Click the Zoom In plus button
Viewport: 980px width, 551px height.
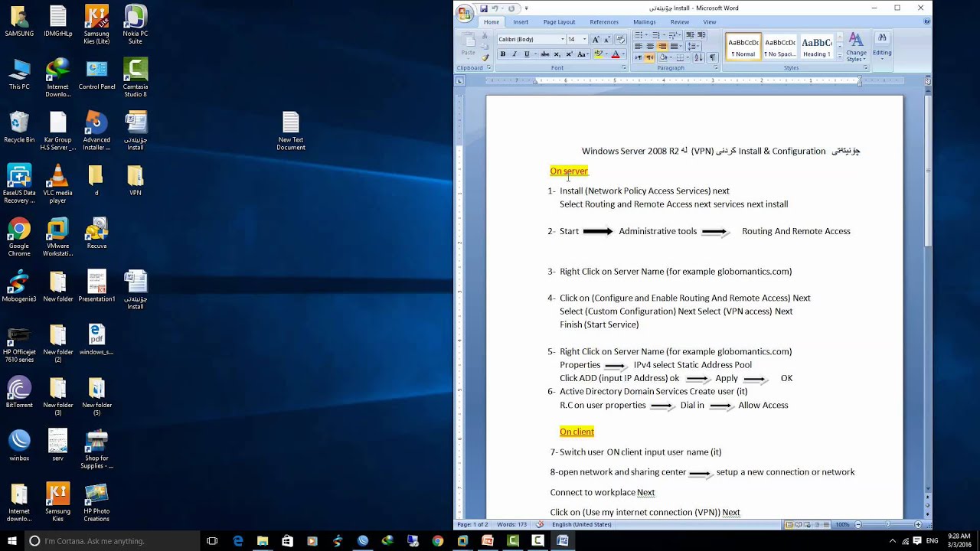(918, 524)
